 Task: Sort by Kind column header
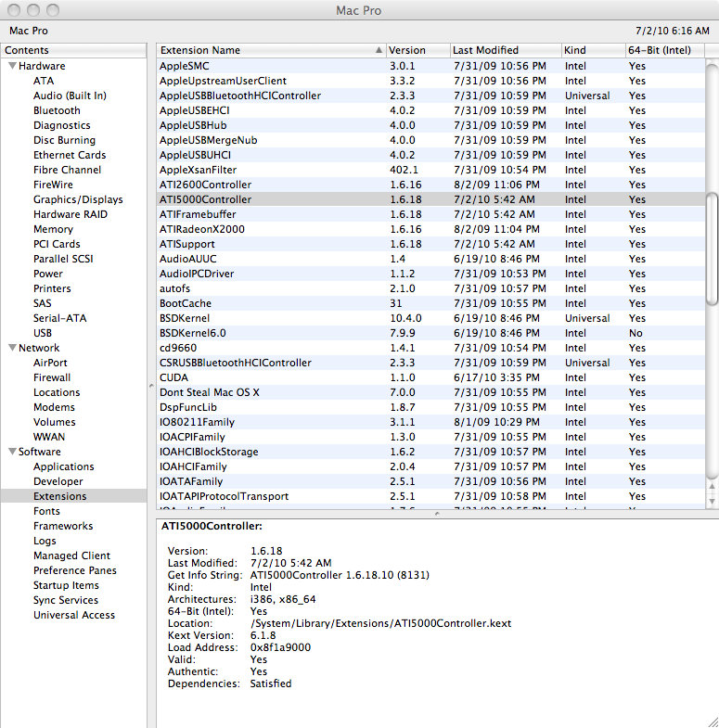(x=593, y=50)
